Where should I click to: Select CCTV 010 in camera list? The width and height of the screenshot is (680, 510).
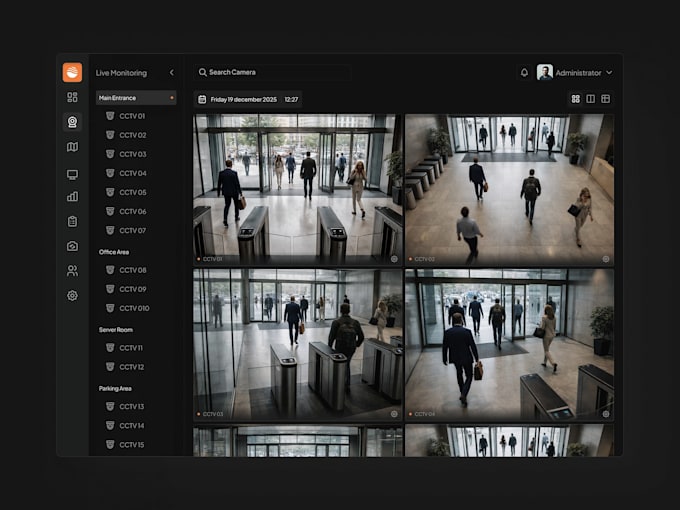point(128,308)
